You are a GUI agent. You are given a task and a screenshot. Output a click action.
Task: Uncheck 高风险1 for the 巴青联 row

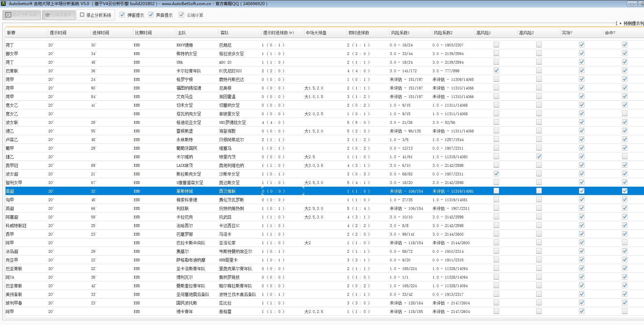point(496,71)
